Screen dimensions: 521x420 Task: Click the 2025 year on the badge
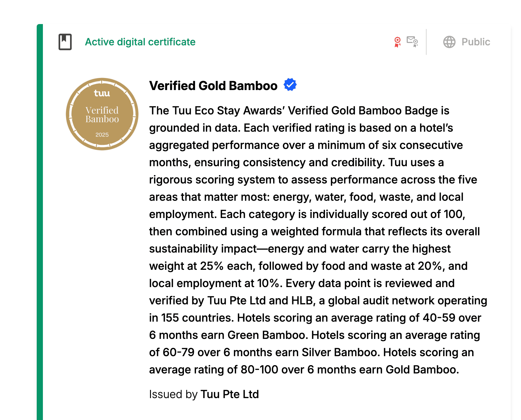click(102, 135)
